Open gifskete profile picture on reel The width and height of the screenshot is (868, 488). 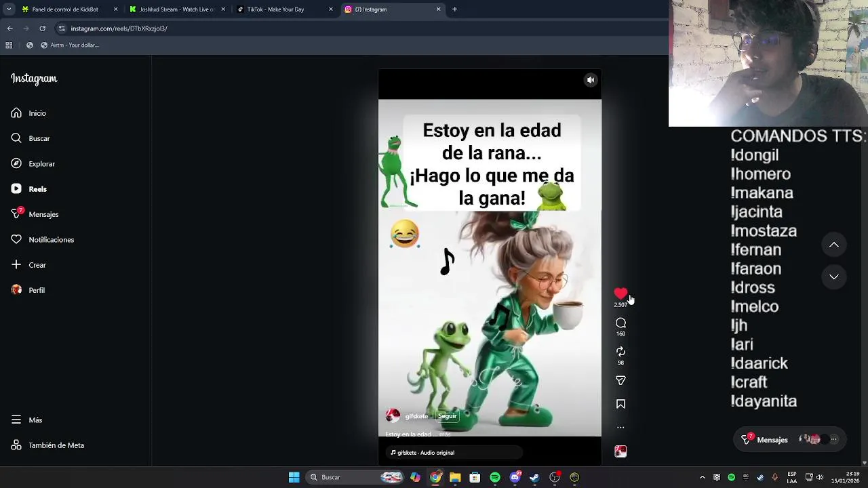pyautogui.click(x=393, y=416)
